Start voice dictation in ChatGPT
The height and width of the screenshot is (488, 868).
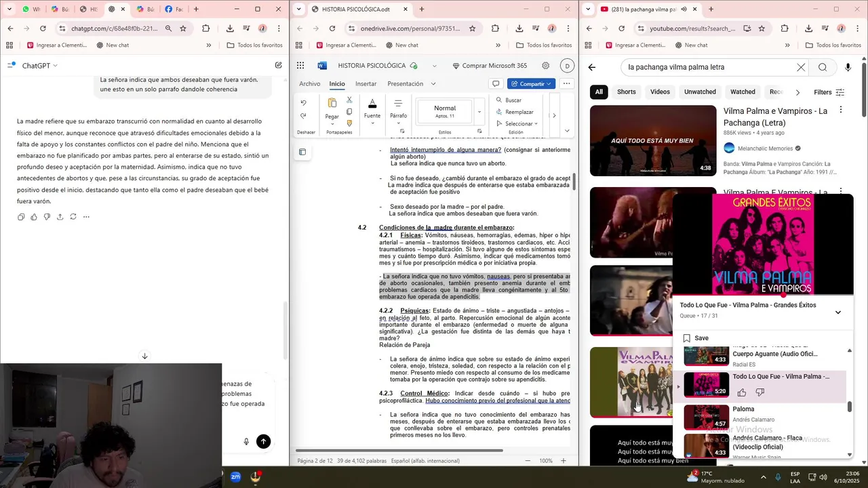click(x=246, y=441)
